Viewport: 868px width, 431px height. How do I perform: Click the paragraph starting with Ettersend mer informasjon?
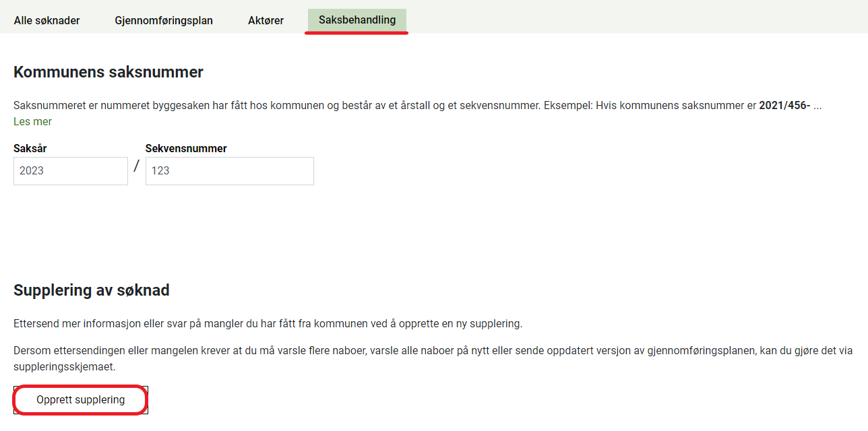click(268, 323)
